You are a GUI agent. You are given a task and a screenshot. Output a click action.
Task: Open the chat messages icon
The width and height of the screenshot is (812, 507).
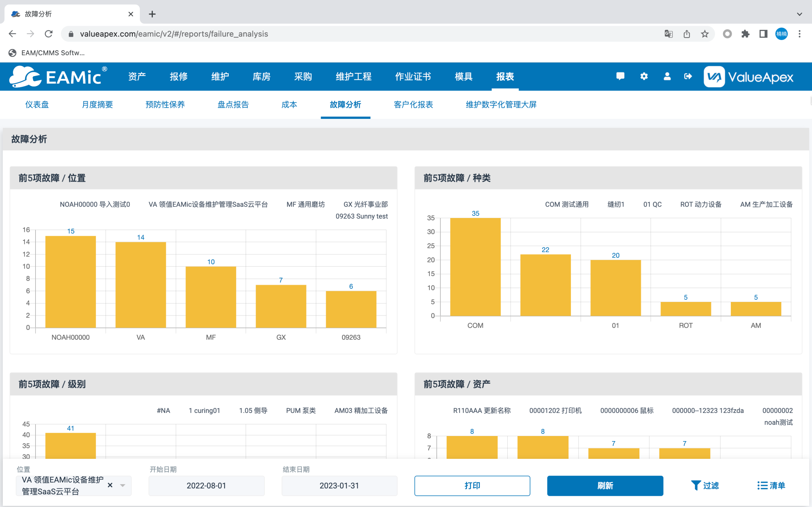point(620,76)
